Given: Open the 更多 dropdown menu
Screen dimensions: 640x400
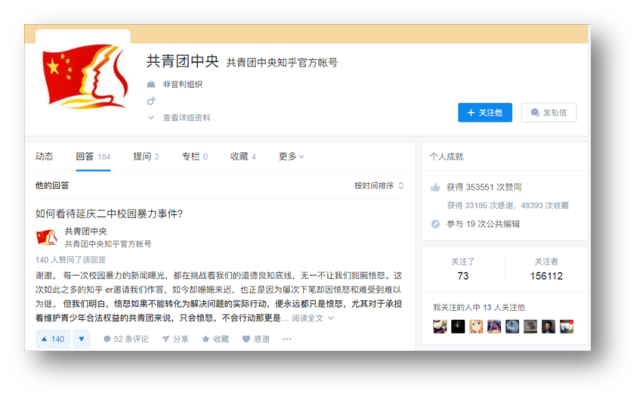Looking at the screenshot, I should [x=291, y=156].
